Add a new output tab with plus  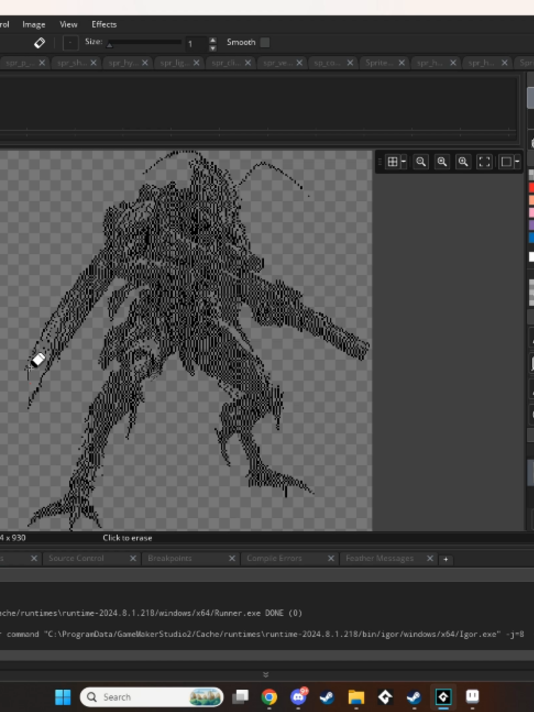tap(445, 559)
